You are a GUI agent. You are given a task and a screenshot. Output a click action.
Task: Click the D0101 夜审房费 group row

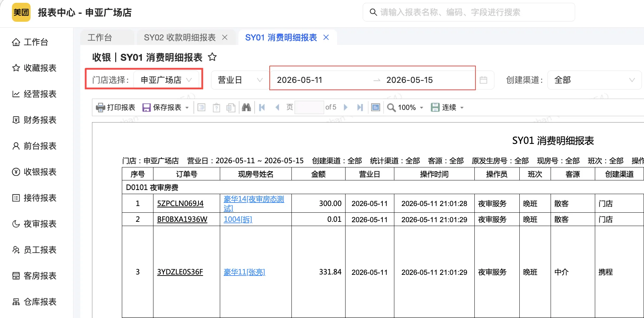tap(383, 187)
